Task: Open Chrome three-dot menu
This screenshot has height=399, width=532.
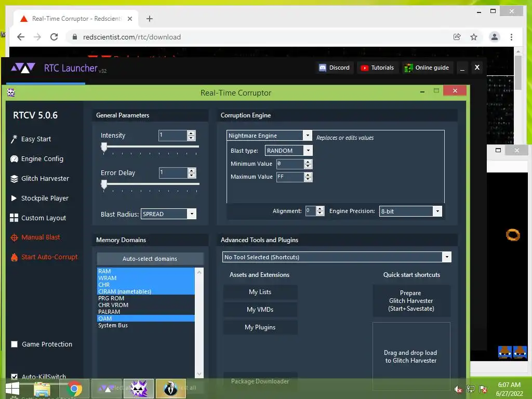Action: pyautogui.click(x=511, y=37)
